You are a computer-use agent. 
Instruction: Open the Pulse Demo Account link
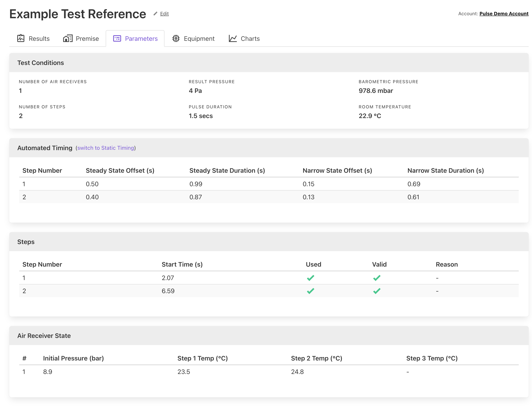point(504,14)
